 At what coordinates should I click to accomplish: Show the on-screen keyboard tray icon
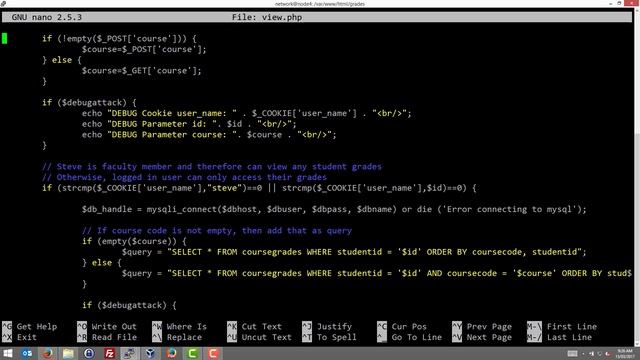pyautogui.click(x=572, y=353)
